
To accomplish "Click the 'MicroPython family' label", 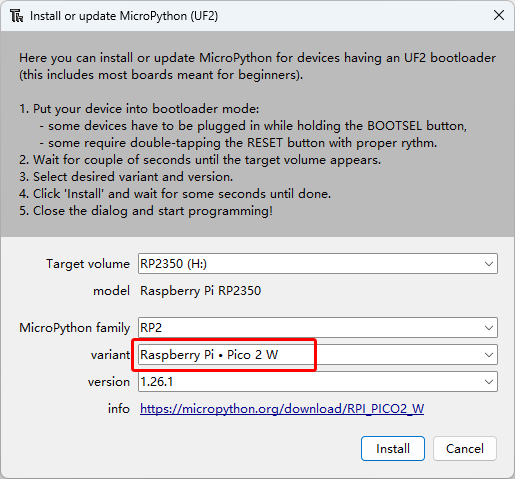I will click(74, 328).
